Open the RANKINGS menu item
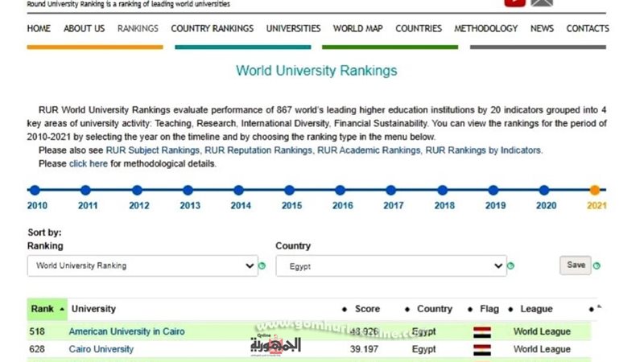 [138, 28]
